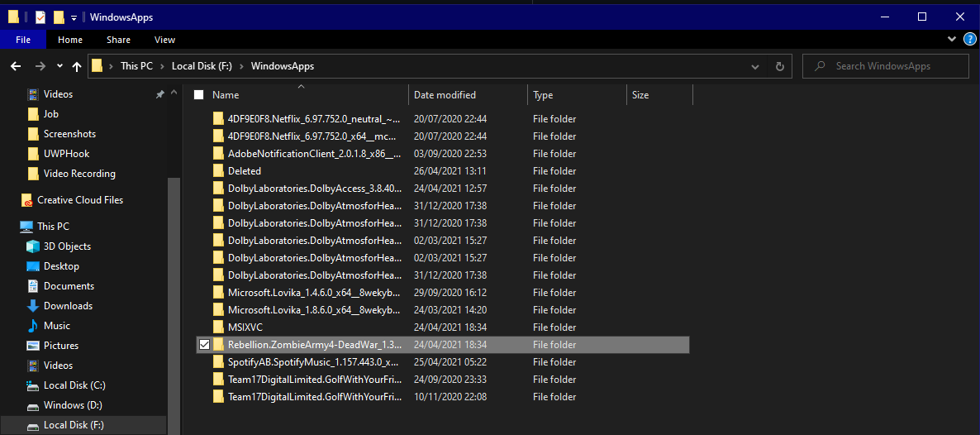This screenshot has width=980, height=435.
Task: Open Pictures in the navigation pane
Action: (60, 346)
